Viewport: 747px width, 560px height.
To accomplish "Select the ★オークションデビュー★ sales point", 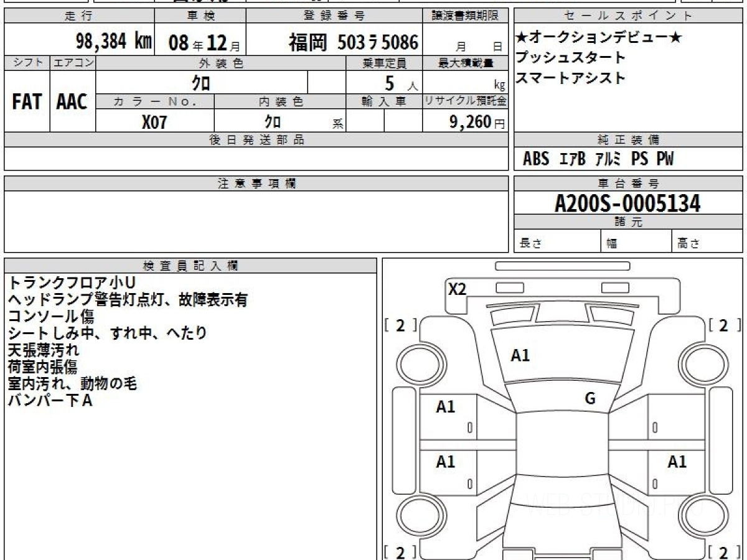I will click(x=599, y=39).
